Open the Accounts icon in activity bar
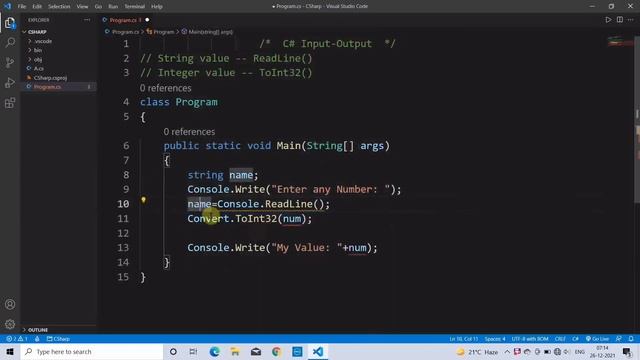640x360 pixels. coord(10,304)
